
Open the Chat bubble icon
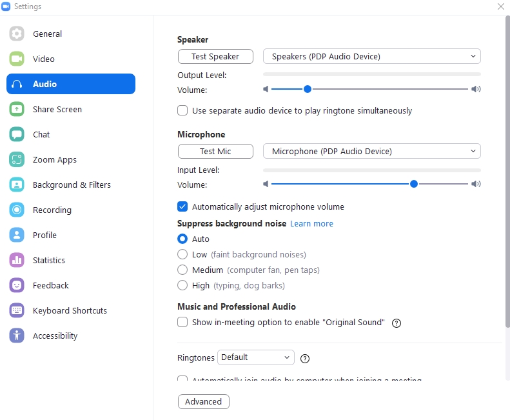tap(17, 135)
